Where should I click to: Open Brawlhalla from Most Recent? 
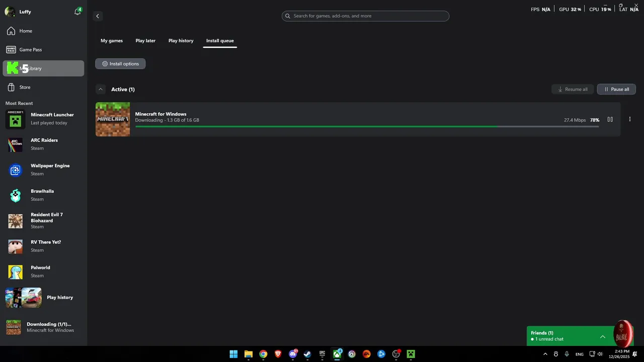pos(44,196)
